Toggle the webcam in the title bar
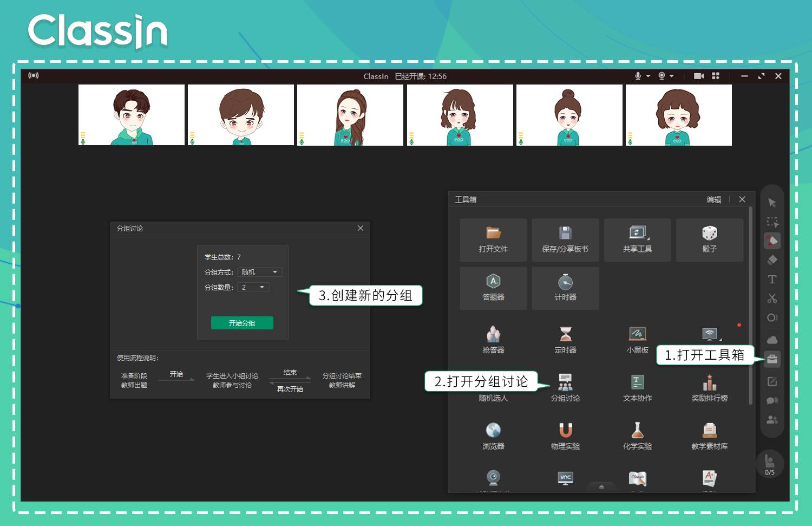The image size is (812, 526). coord(662,76)
